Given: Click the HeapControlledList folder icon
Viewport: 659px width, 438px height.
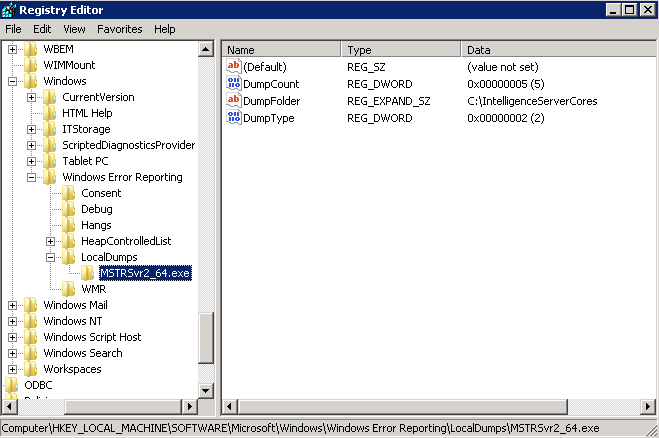Looking at the screenshot, I should point(69,241).
